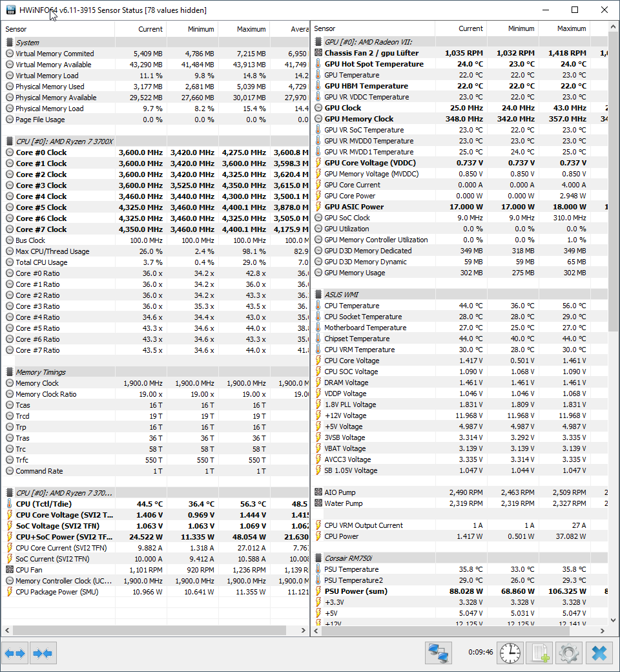This screenshot has height=672, width=620.
Task: Click the CPU AMD Ryzen 7 3700X group icon
Action: coord(10,142)
